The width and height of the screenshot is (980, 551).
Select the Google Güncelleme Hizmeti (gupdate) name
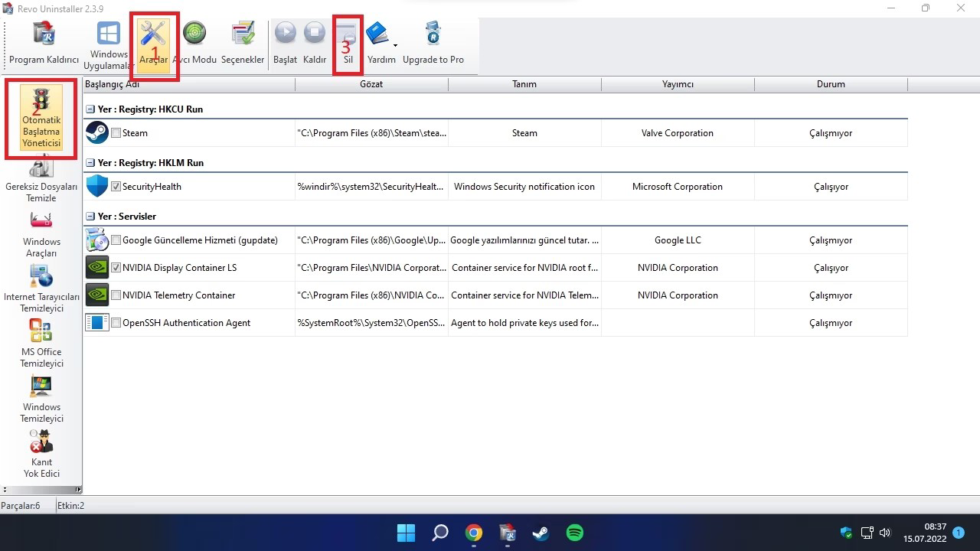point(200,240)
